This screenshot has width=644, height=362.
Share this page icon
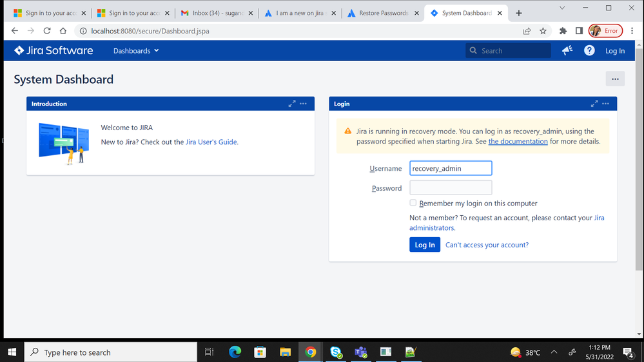pos(527,31)
